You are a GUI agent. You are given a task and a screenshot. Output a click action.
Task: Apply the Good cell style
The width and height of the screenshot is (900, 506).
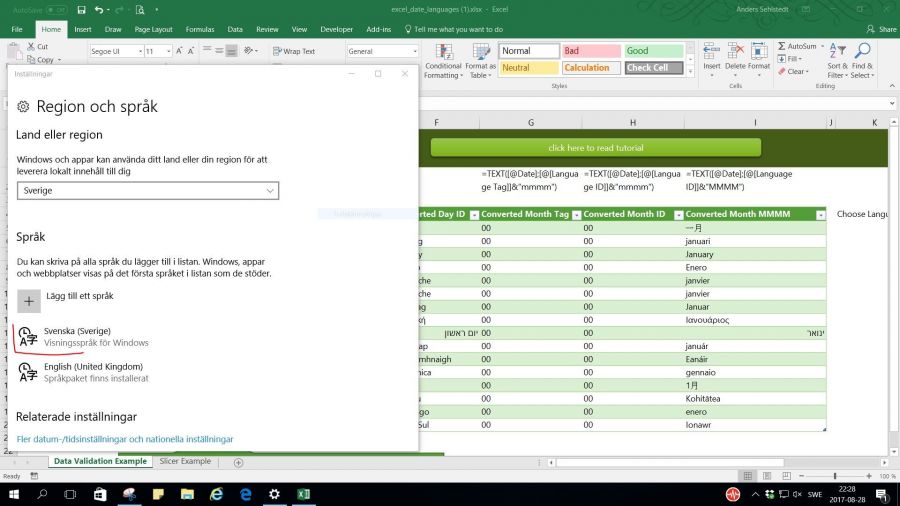[654, 51]
